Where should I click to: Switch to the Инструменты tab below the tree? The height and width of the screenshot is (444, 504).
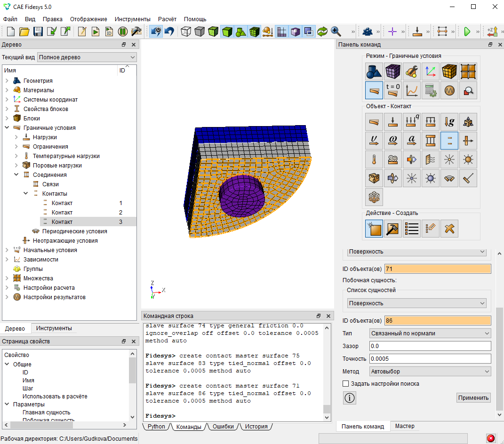(x=54, y=328)
